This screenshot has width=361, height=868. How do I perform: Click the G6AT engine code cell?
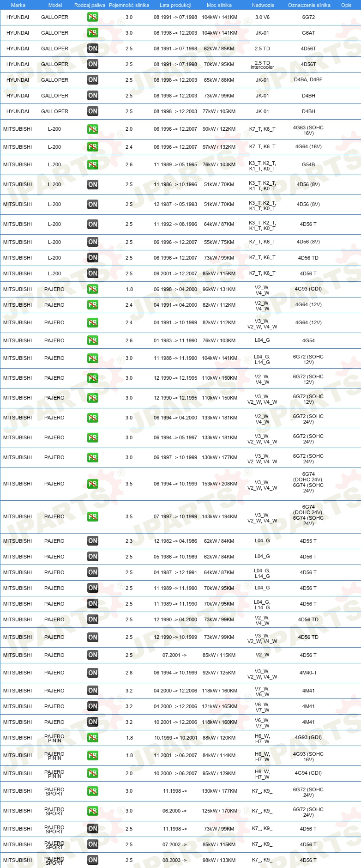308,33
